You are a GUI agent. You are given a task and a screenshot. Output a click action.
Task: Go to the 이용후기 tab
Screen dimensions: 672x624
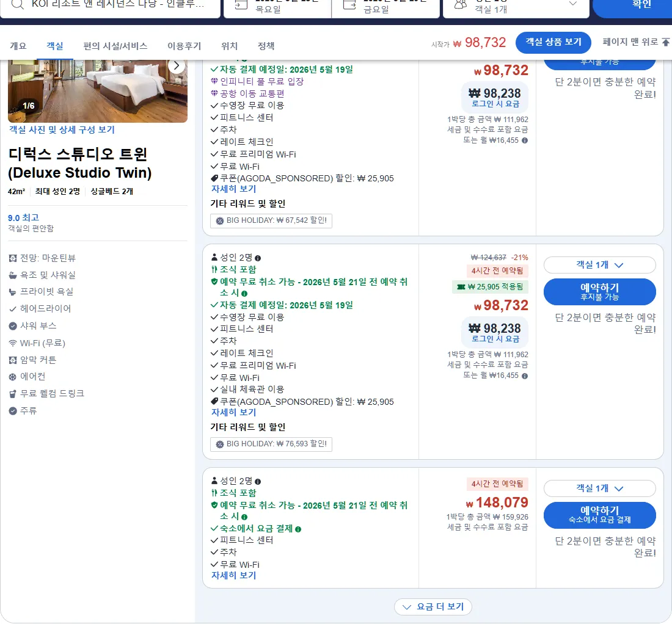click(184, 46)
